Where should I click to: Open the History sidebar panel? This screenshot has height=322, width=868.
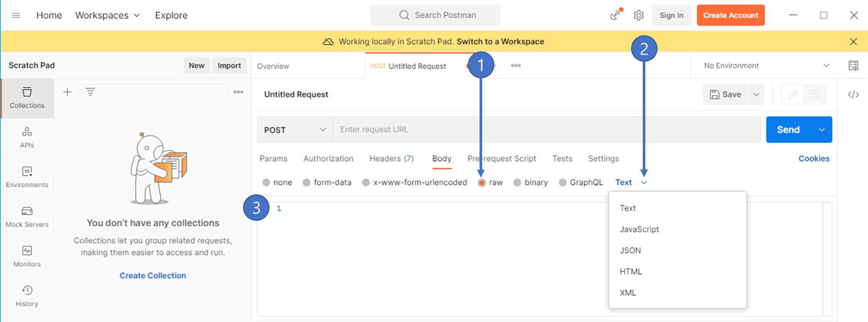(27, 296)
